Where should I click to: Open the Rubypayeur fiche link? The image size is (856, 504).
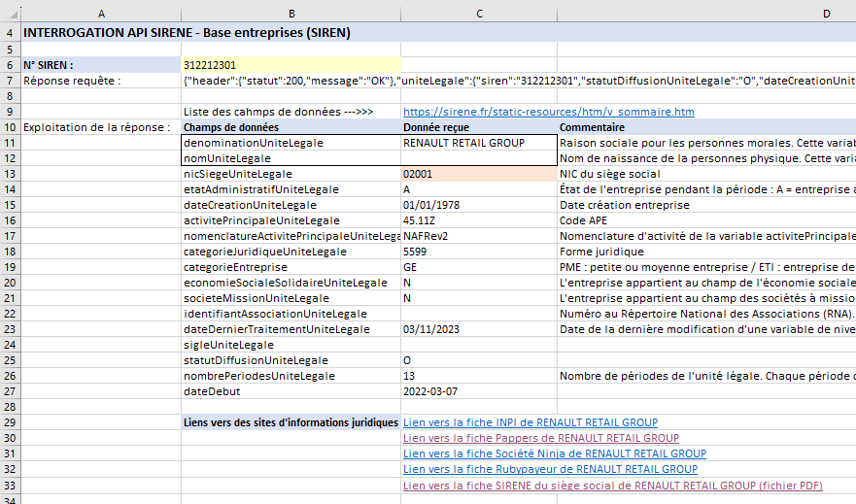point(550,469)
